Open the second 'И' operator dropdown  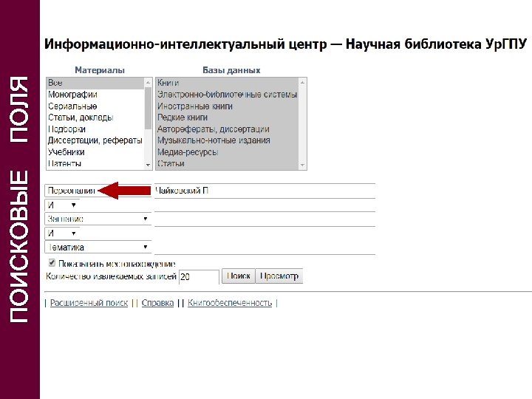(62, 233)
